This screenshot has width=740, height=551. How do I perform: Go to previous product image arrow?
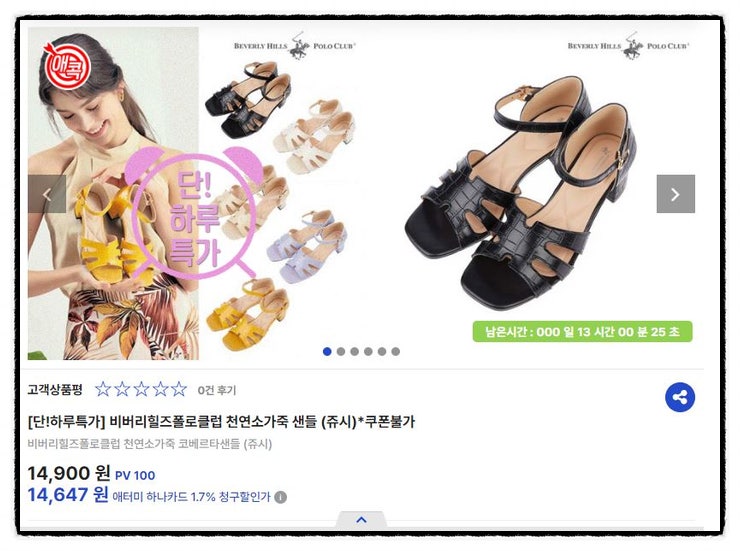click(47, 194)
